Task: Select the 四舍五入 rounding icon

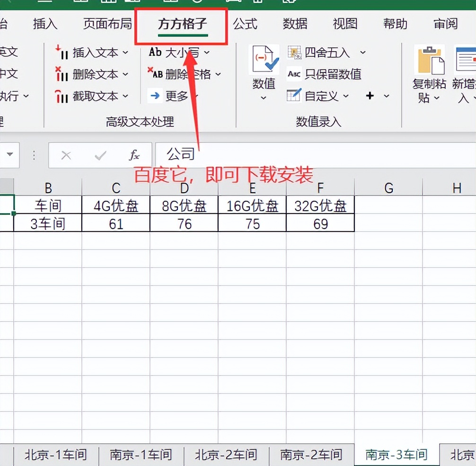Action: (295, 52)
